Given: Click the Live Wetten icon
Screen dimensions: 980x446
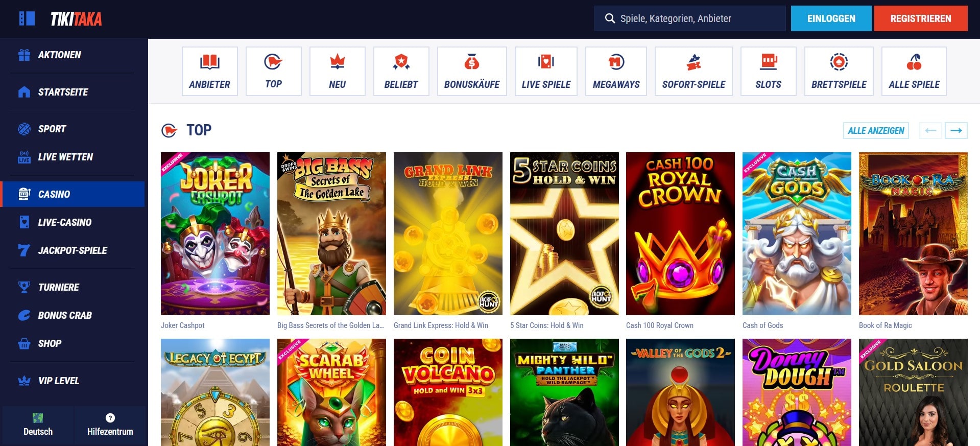Looking at the screenshot, I should tap(24, 157).
